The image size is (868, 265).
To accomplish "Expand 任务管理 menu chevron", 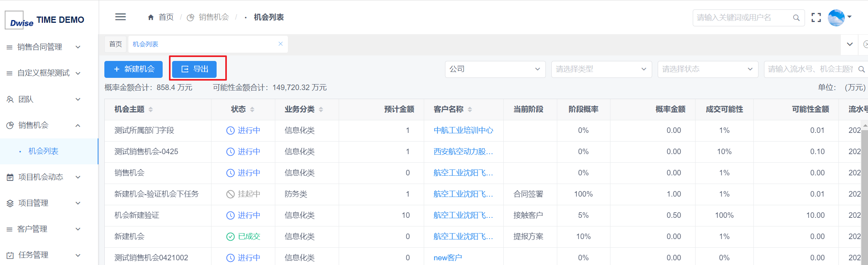I will tap(78, 255).
